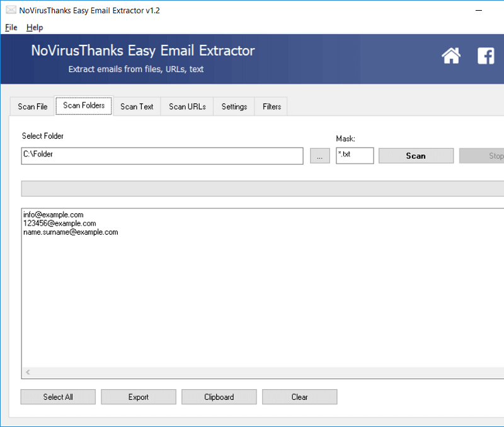Viewport: 504px width, 427px height.
Task: Click the Mask input field
Action: click(x=355, y=156)
